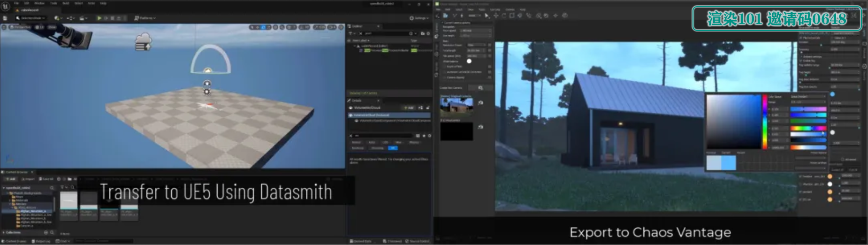Click the create new camera icon button
The height and width of the screenshot is (245, 868).
click(480, 88)
